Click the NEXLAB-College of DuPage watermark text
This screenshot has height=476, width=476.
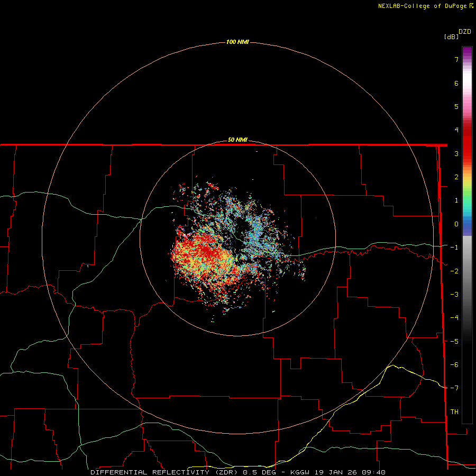point(425,6)
